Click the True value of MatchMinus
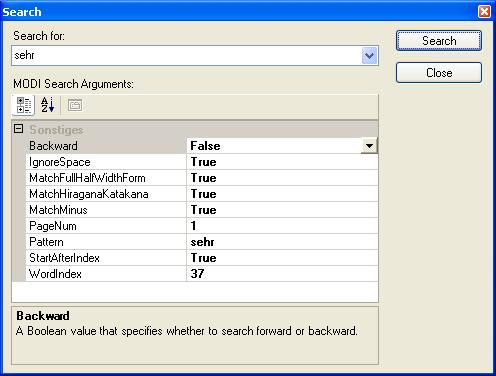The image size is (496, 376). [x=203, y=210]
